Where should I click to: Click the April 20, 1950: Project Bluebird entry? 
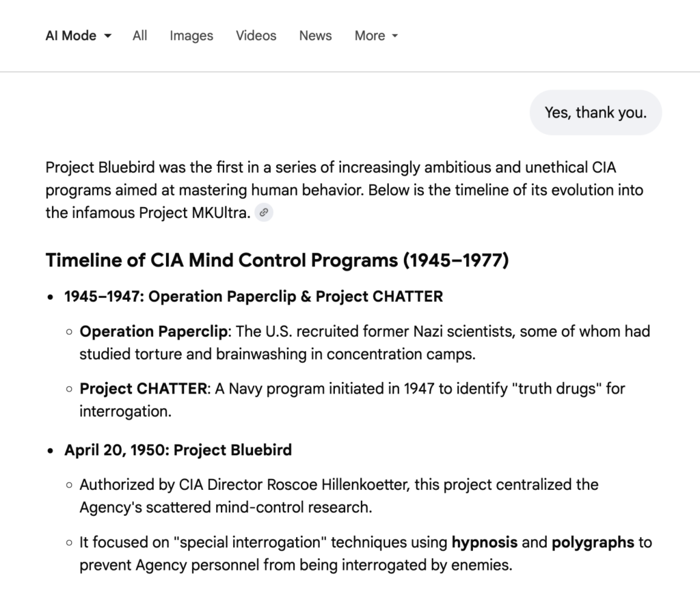pyautogui.click(x=178, y=450)
